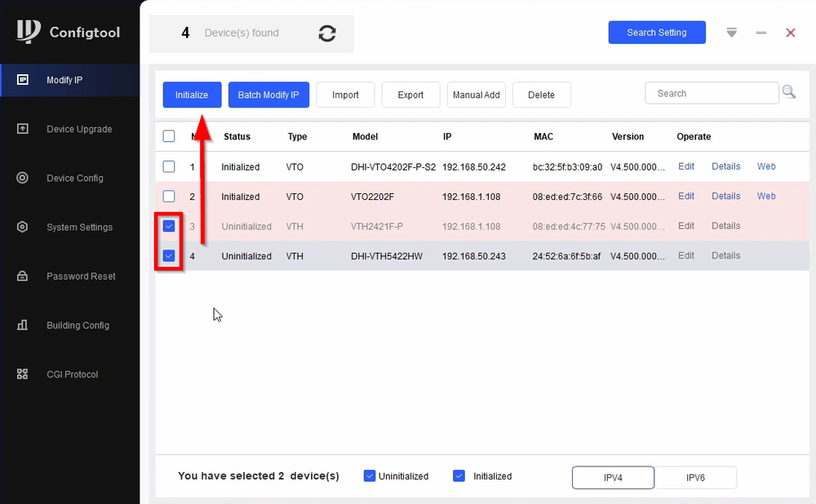Select the Password Reset sidebar icon

pyautogui.click(x=24, y=276)
